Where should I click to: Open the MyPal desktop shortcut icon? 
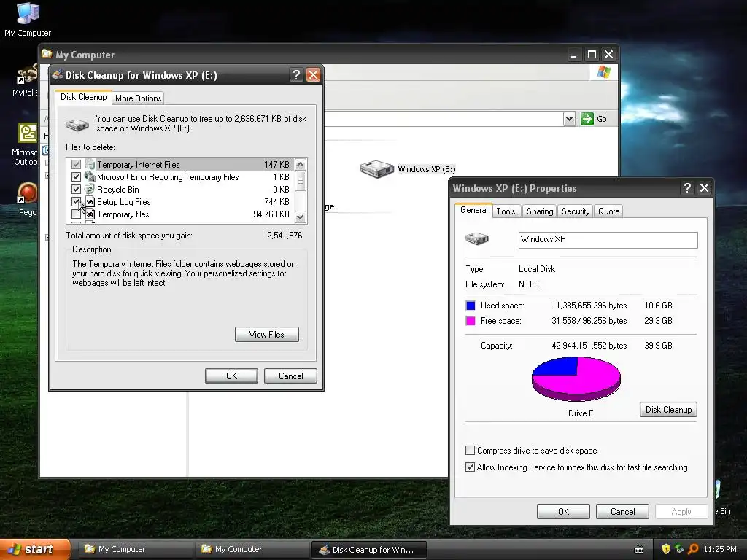27,75
